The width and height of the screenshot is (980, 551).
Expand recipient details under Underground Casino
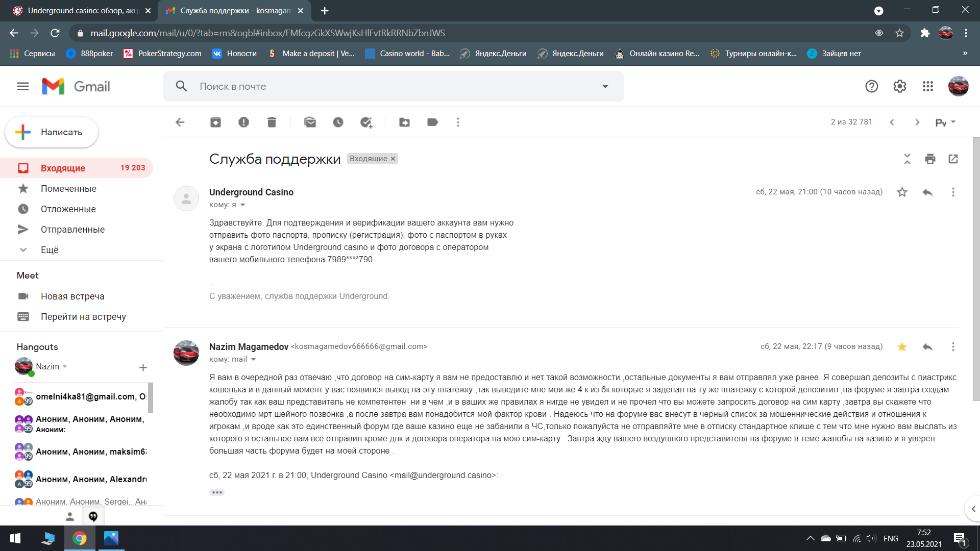coord(243,205)
